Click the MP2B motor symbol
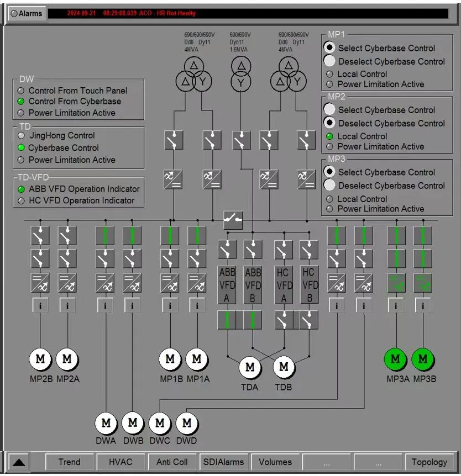The height and width of the screenshot is (476, 461). pos(40,359)
